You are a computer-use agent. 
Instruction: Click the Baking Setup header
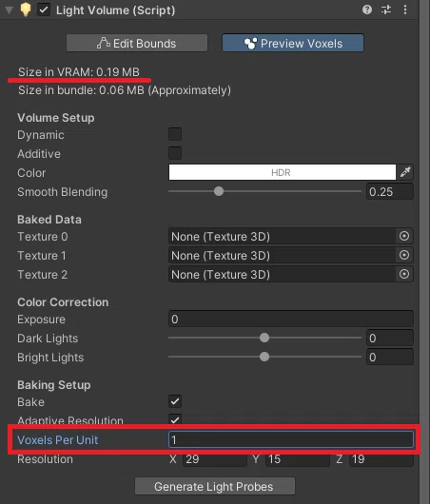tap(53, 384)
